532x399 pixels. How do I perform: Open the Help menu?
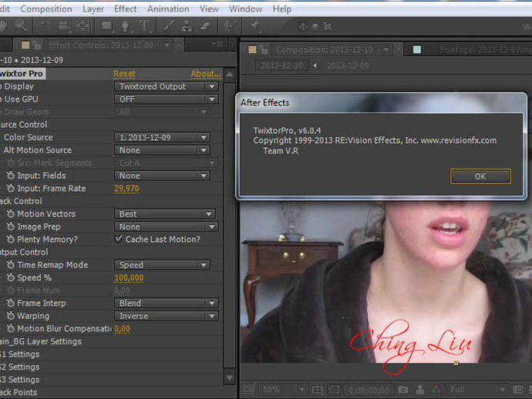282,8
